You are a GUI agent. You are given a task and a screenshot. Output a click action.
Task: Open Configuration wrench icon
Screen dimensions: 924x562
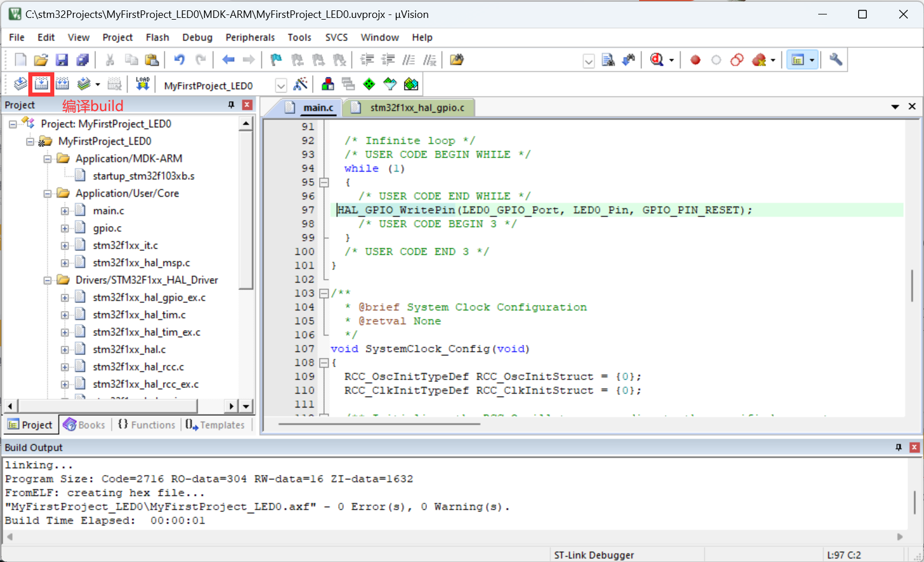[836, 60]
